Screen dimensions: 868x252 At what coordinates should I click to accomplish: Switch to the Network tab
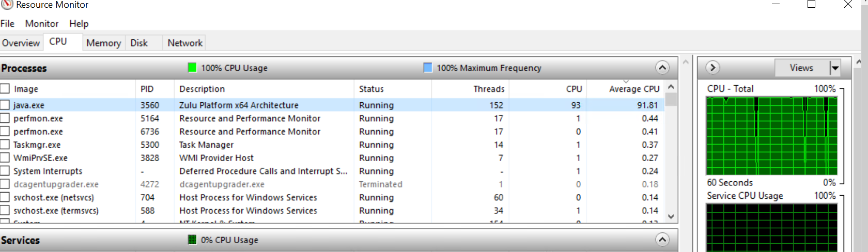pyautogui.click(x=184, y=43)
